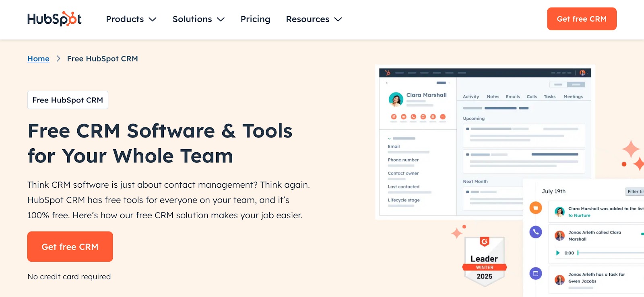The width and height of the screenshot is (644, 297).
Task: Click the user avatar in preview top bar
Action: click(582, 73)
